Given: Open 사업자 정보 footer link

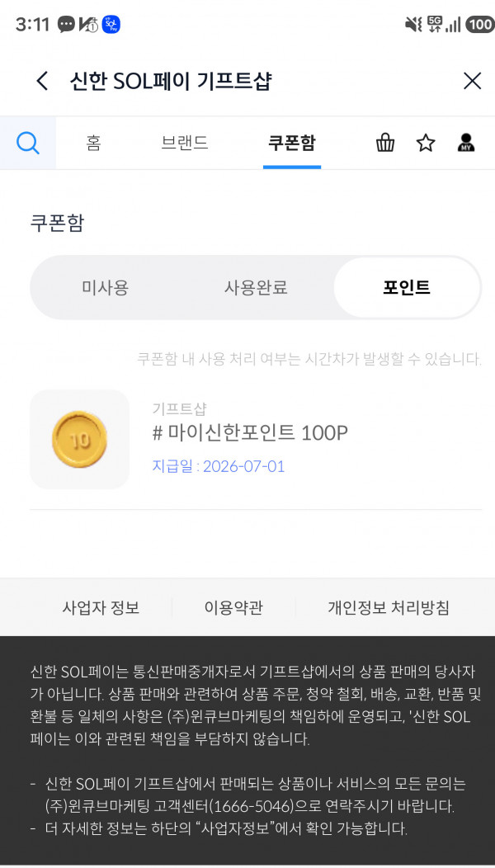Looking at the screenshot, I should coord(101,608).
